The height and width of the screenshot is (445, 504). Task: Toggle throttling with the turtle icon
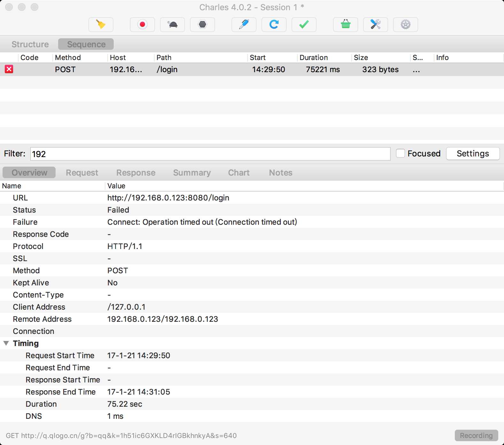click(x=172, y=25)
